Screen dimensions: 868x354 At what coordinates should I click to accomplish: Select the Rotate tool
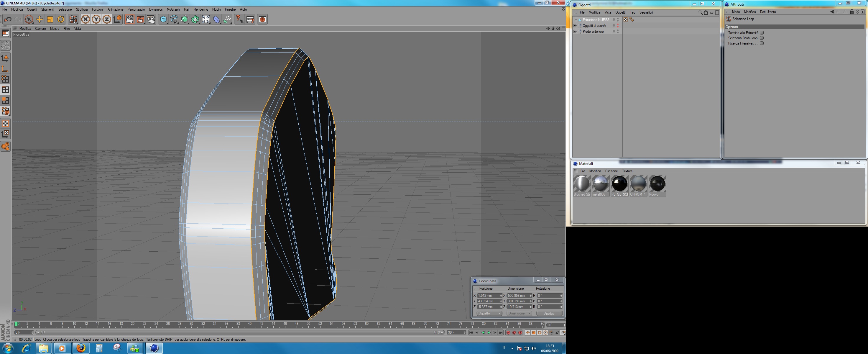[x=61, y=19]
